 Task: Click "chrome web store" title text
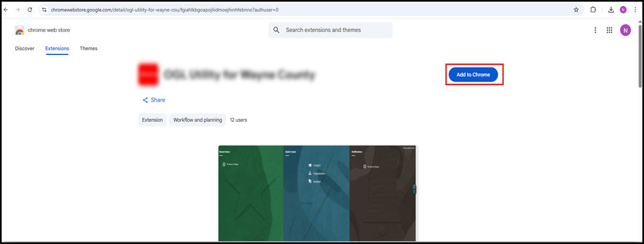(49, 30)
